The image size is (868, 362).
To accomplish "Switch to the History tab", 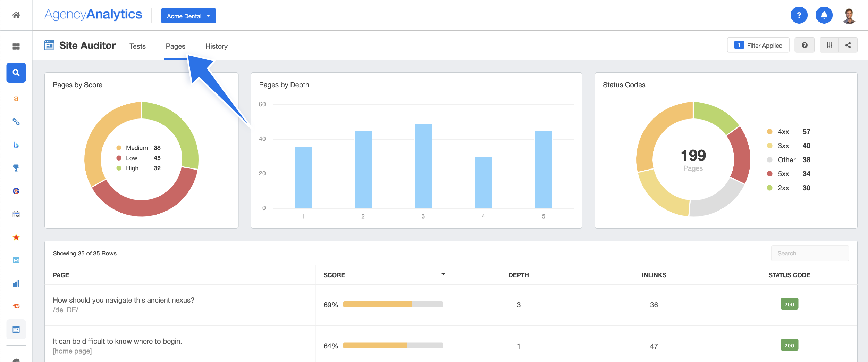I will pos(216,46).
